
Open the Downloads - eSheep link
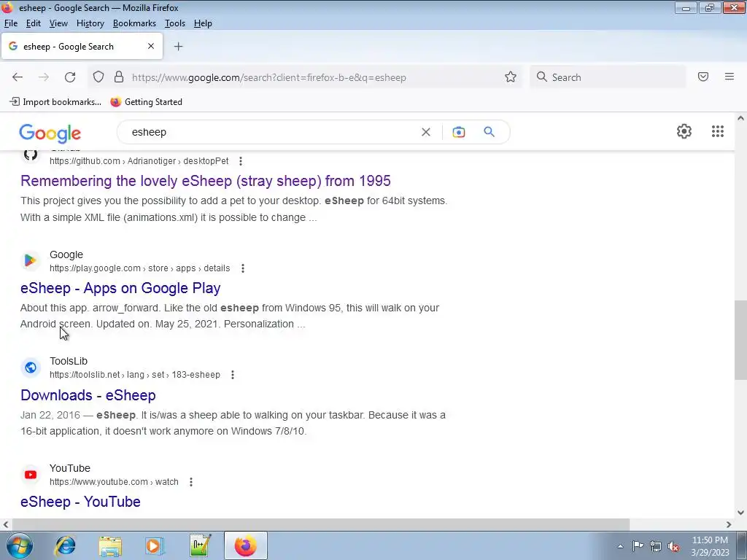88,395
